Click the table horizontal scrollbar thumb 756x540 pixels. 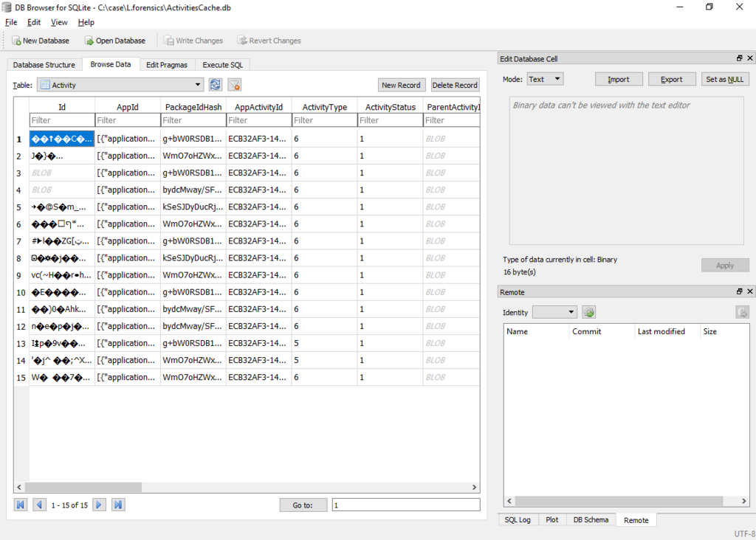coord(83,487)
